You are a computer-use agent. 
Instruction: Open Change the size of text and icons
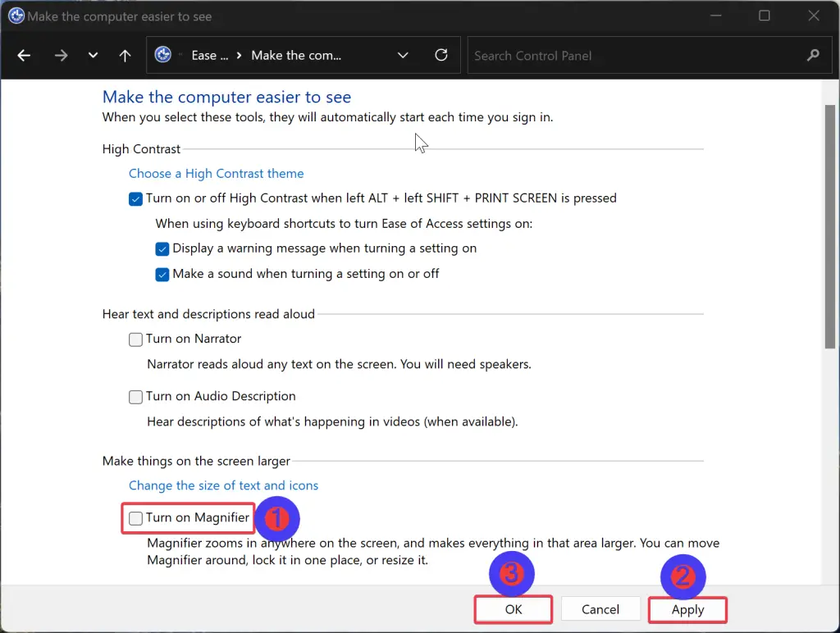223,485
